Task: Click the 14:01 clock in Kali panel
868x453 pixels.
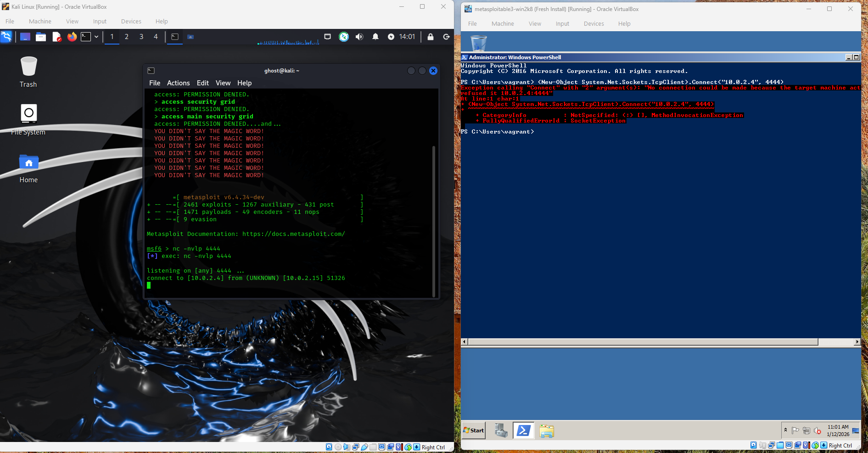Action: click(x=407, y=37)
